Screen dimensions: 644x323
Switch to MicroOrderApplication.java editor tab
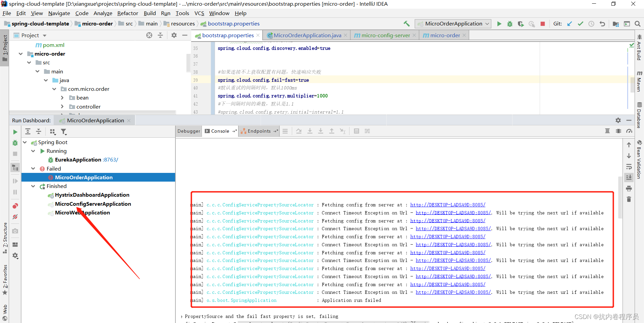pyautogui.click(x=307, y=35)
